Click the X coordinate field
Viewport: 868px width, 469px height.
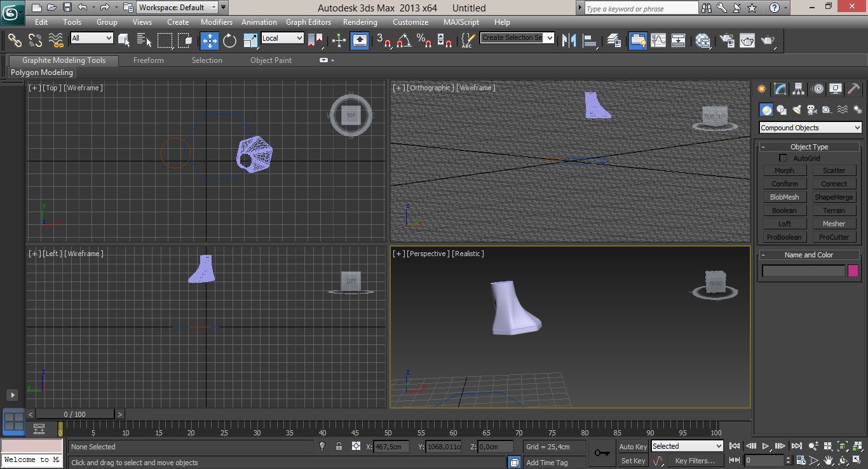(x=391, y=447)
